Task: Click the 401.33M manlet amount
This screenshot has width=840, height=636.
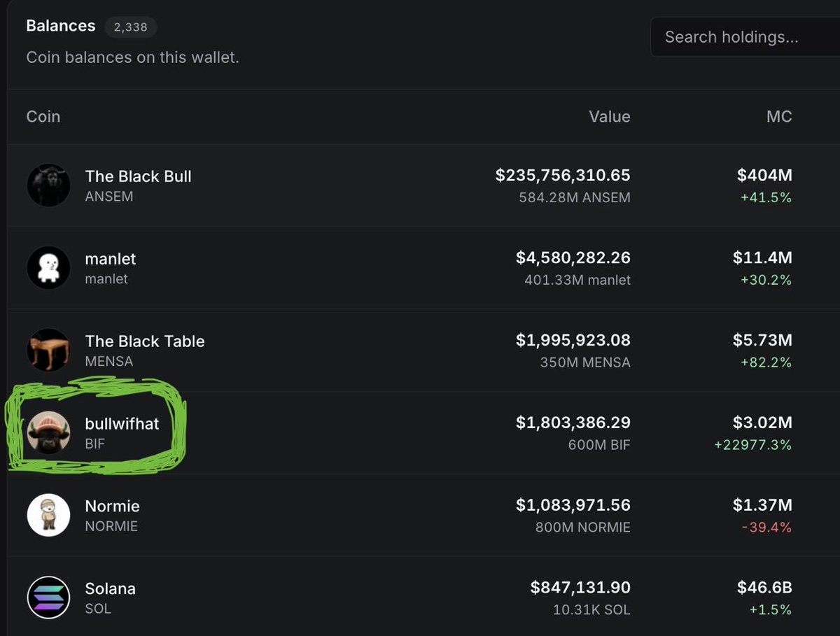Action: (x=577, y=281)
